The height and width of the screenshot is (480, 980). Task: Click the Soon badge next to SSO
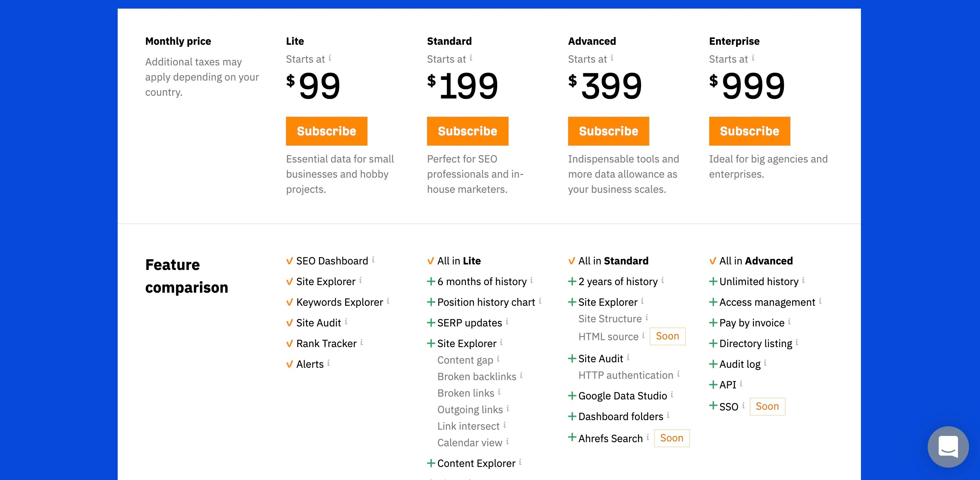tap(767, 406)
